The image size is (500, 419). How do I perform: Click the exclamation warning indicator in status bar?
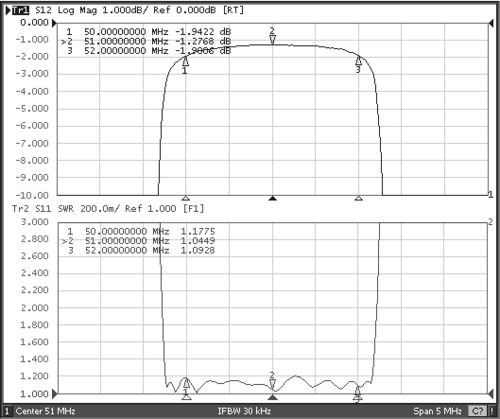(x=492, y=411)
